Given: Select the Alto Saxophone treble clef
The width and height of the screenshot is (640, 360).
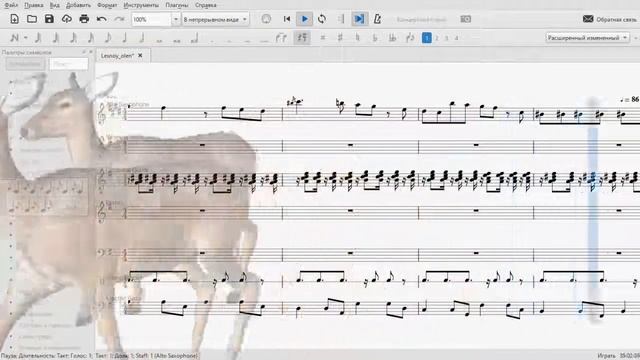Looking at the screenshot, I should [x=102, y=113].
